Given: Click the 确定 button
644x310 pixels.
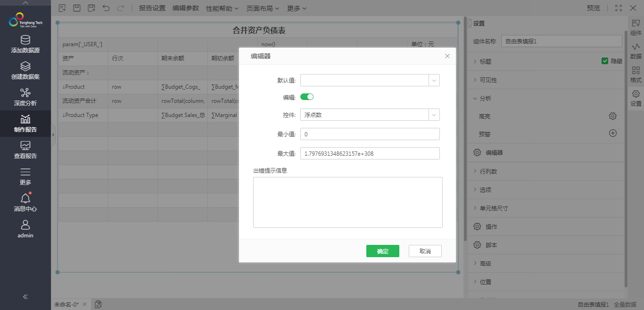Looking at the screenshot, I should 382,251.
